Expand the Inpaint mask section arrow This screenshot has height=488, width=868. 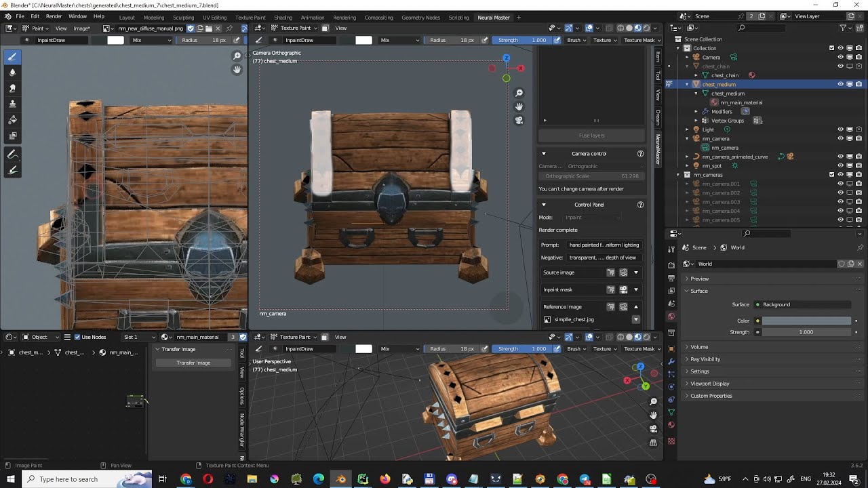(x=636, y=289)
